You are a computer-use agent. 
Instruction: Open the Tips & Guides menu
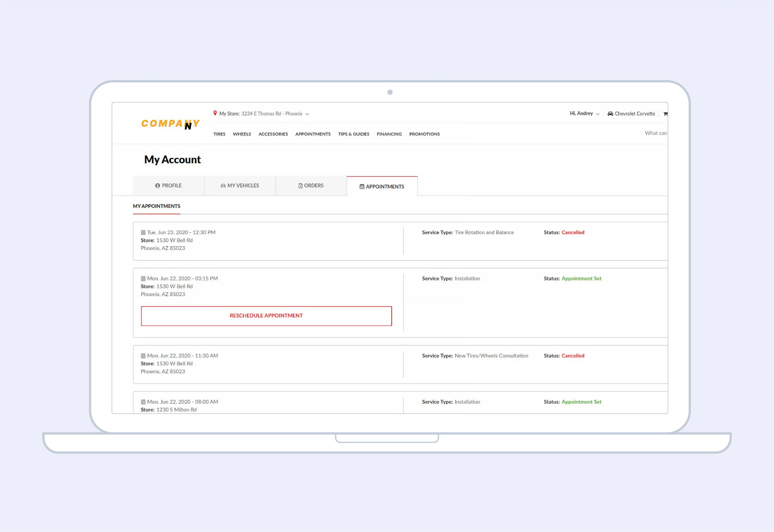pyautogui.click(x=353, y=134)
